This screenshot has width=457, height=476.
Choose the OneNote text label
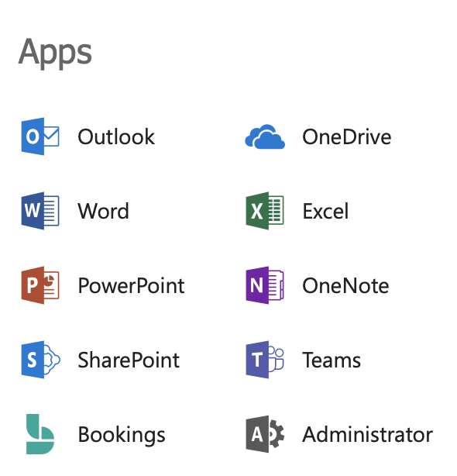pyautogui.click(x=345, y=285)
